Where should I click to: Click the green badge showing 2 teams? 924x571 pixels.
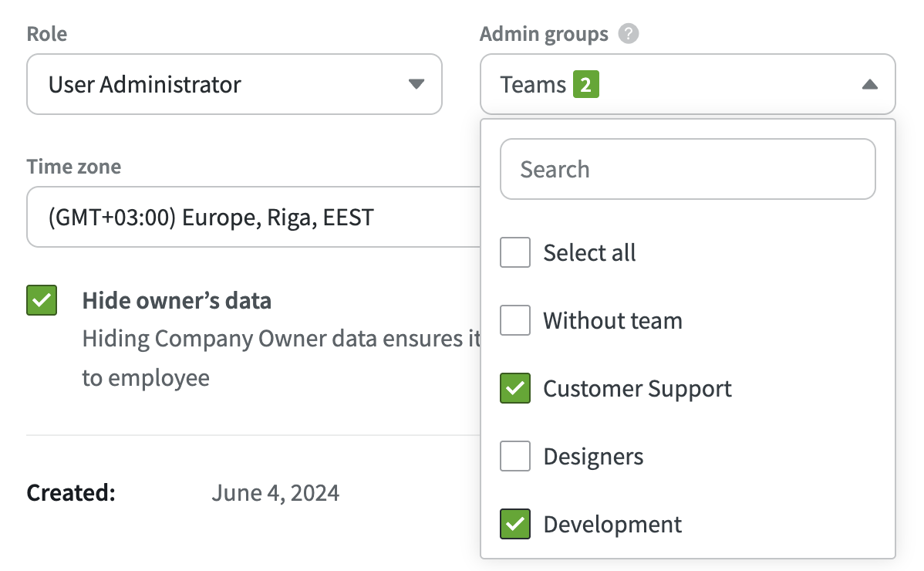585,84
